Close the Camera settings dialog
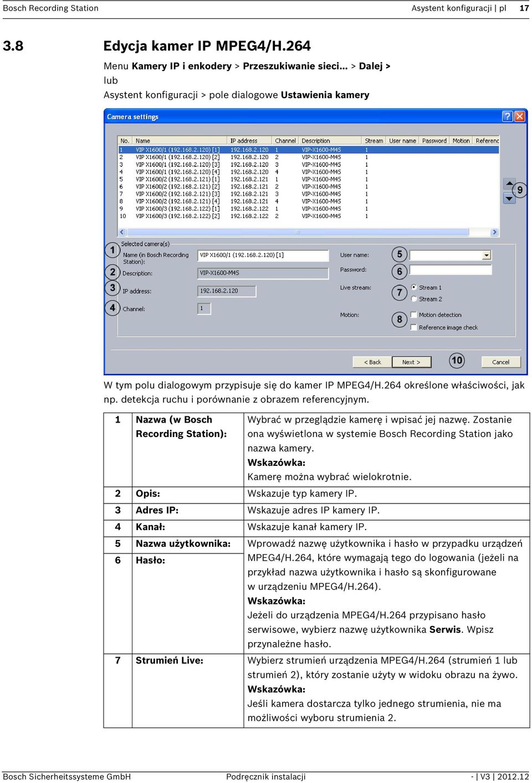This screenshot has height=783, width=532. point(519,116)
